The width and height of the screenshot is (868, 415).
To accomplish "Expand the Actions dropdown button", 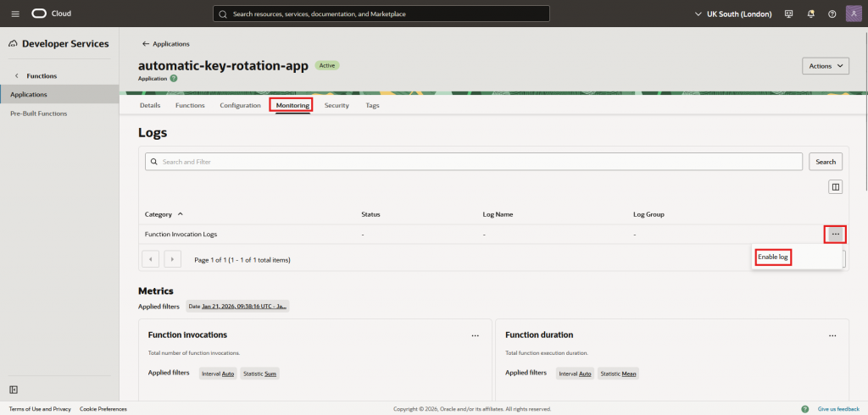I will [825, 66].
